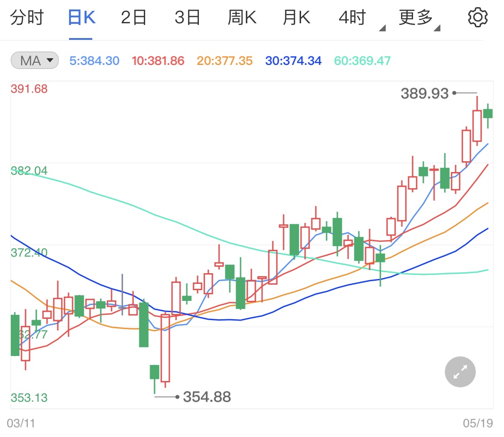Click the fullscreen expand icon on the chart
This screenshot has width=504, height=437.
coord(460,372)
